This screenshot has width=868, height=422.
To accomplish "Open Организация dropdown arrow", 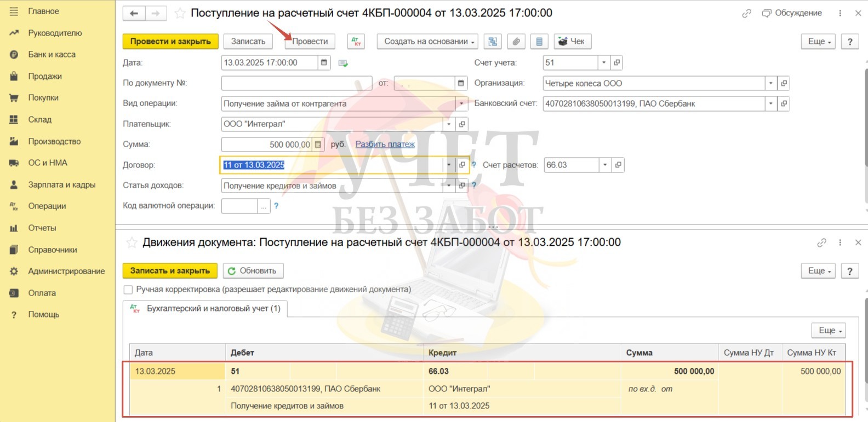I will (770, 83).
